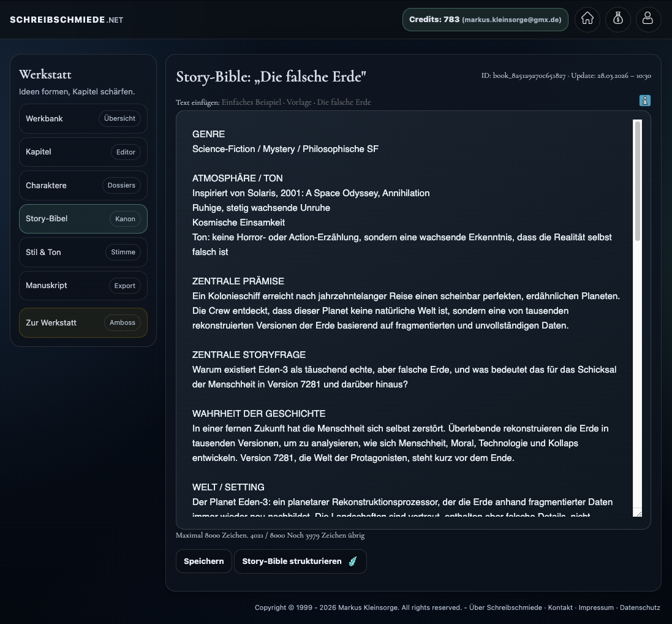Open the Charaktere Dossiers section
Image resolution: width=672 pixels, height=624 pixels.
pos(83,185)
